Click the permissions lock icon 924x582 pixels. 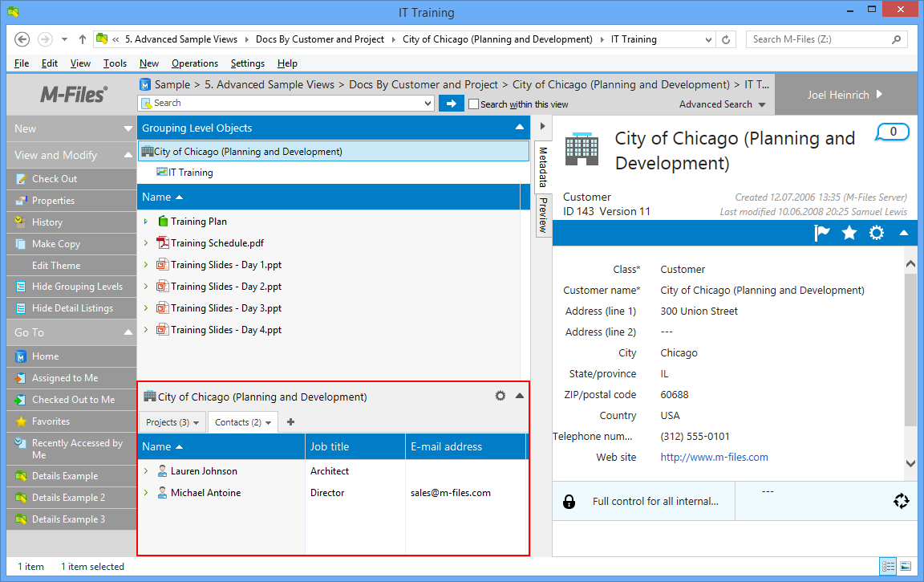tap(569, 502)
